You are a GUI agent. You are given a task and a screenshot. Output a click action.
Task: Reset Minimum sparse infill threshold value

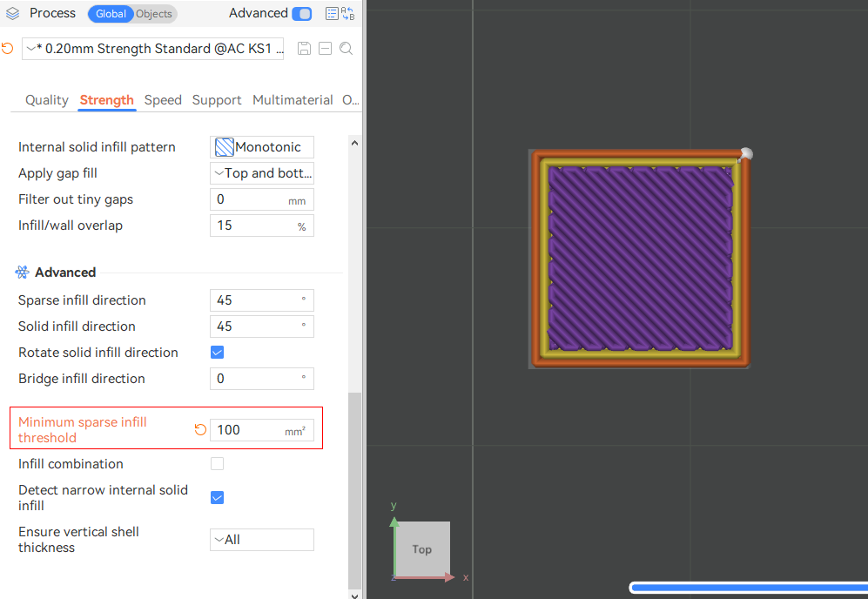(x=200, y=429)
